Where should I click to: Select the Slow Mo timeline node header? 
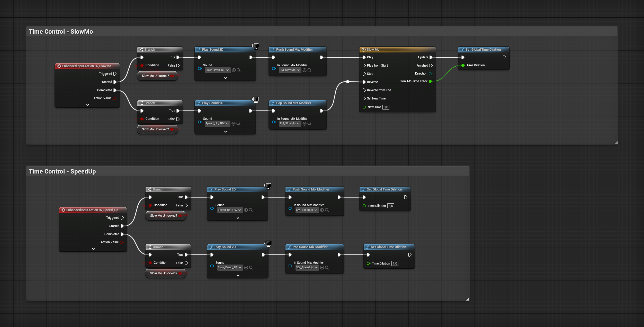(397, 50)
